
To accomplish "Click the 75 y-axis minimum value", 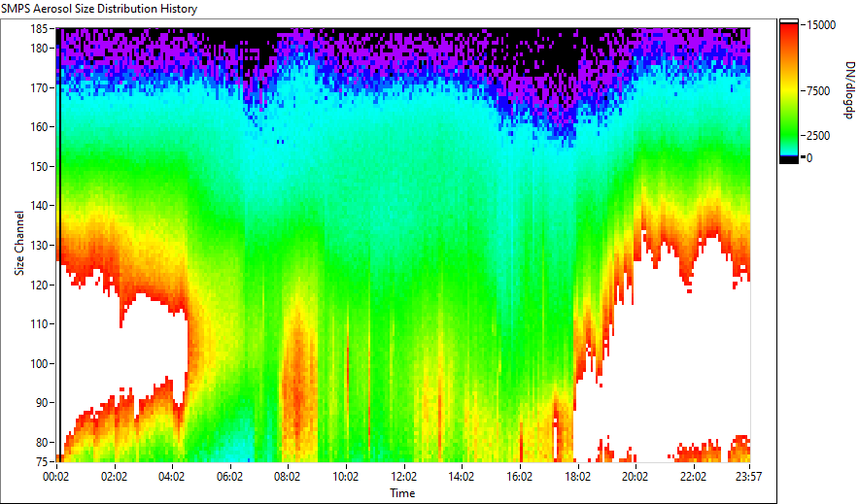I will coord(41,461).
